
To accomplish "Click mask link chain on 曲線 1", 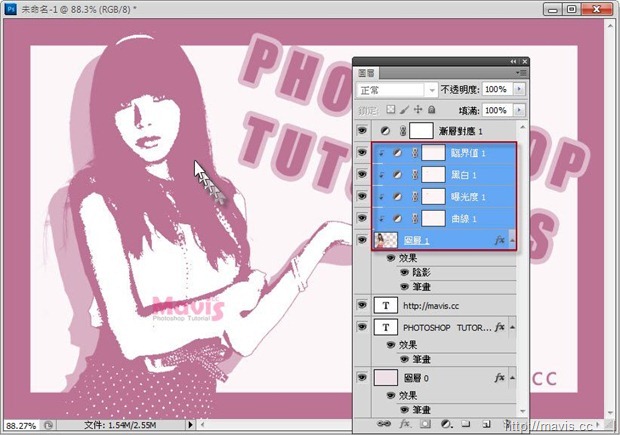I will [x=415, y=219].
